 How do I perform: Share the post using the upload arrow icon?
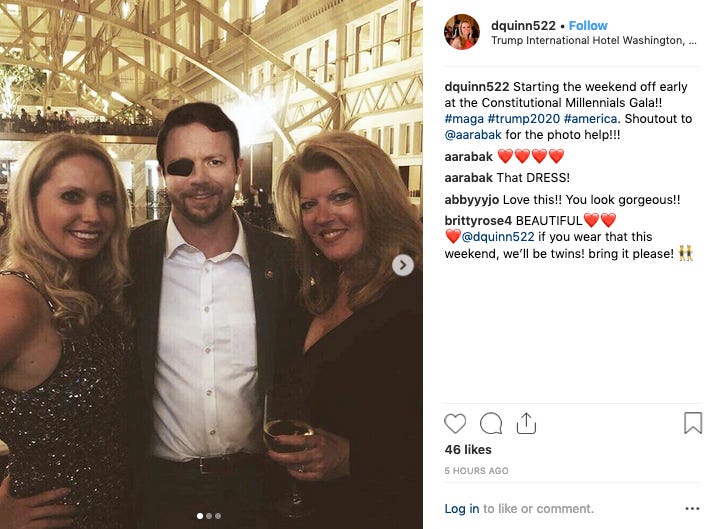(x=526, y=423)
